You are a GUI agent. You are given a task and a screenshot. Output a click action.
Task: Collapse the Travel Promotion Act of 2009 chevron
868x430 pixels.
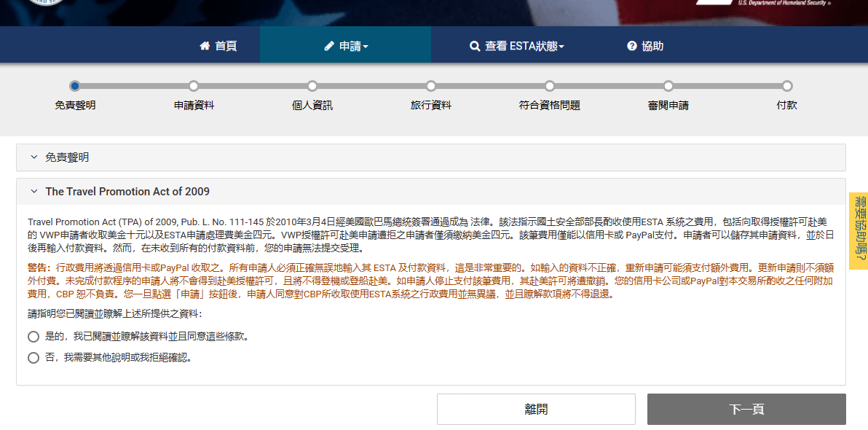coord(33,192)
